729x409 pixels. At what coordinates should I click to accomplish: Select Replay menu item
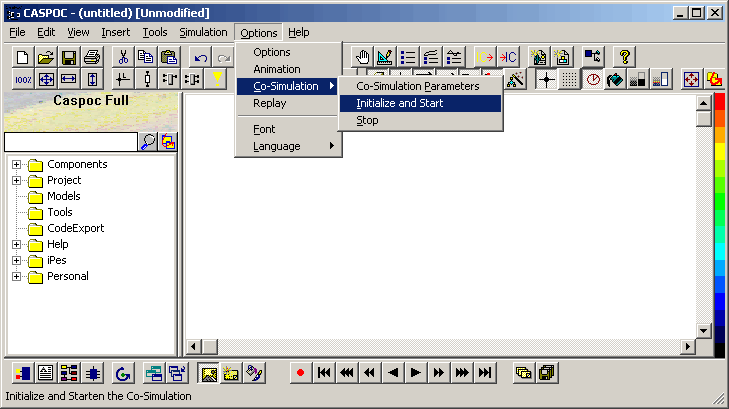pyautogui.click(x=288, y=103)
